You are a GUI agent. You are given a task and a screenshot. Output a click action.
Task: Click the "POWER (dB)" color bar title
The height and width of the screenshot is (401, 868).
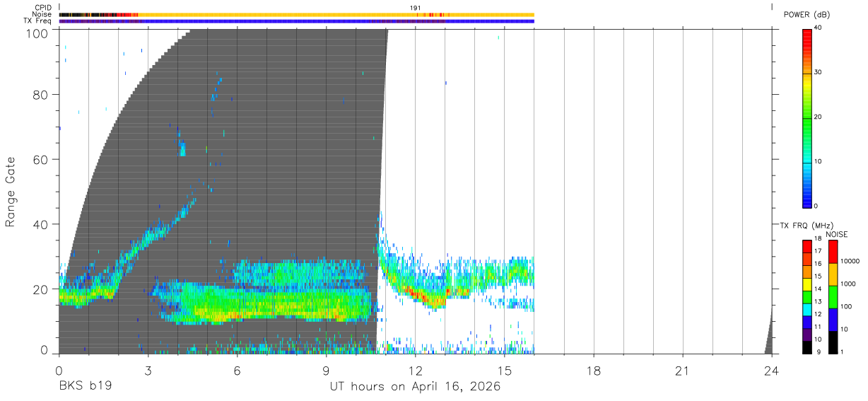click(x=807, y=15)
